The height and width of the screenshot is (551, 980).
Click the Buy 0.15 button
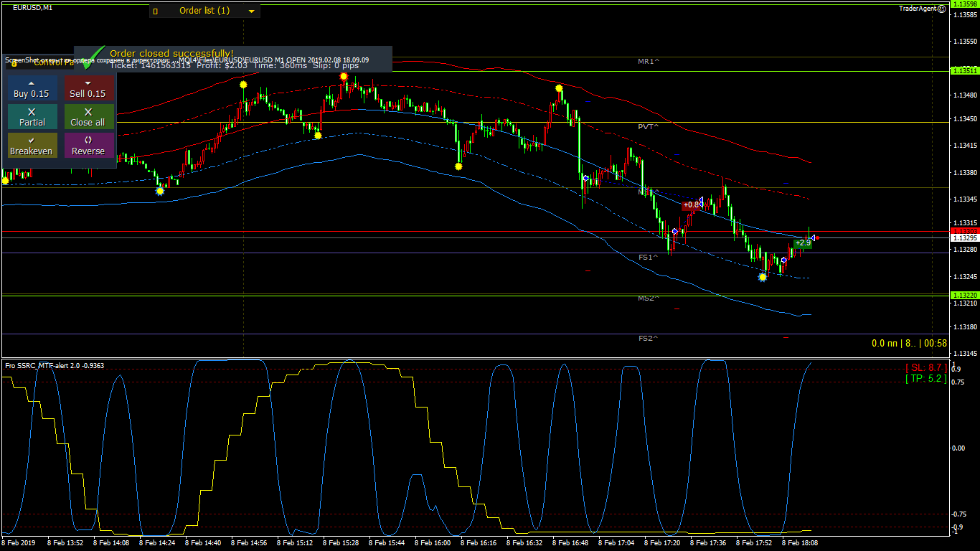(32, 88)
